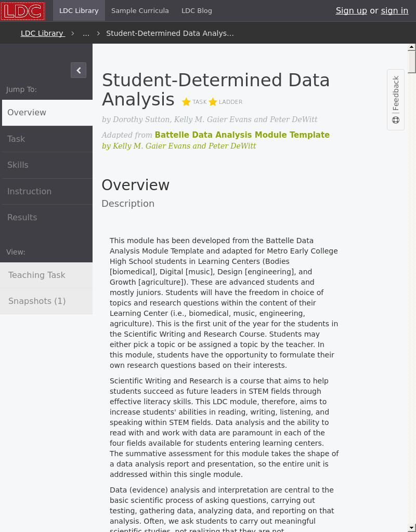This screenshot has width=416, height=532.
Task: Click the sign in link
Action: click(x=394, y=10)
